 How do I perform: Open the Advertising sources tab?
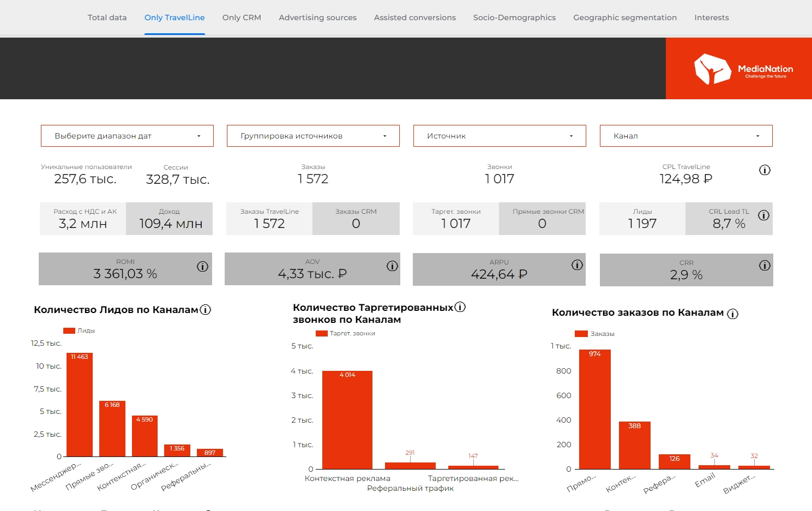[x=317, y=17]
